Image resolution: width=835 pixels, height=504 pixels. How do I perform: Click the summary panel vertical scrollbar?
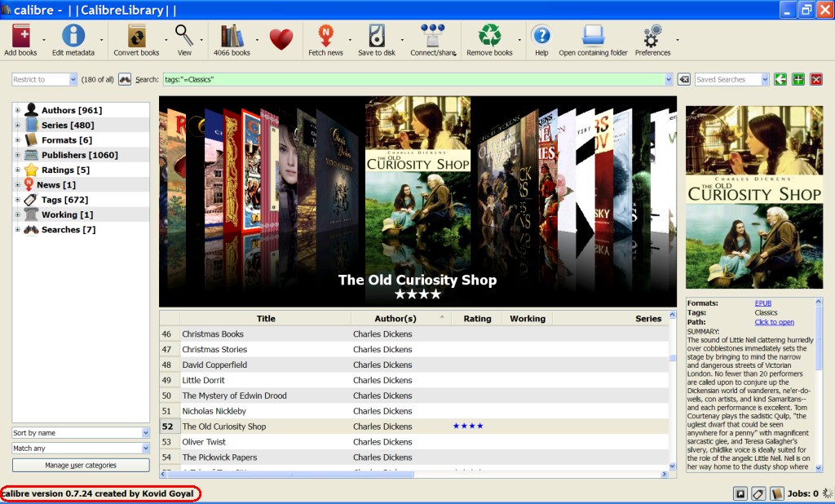point(819,385)
